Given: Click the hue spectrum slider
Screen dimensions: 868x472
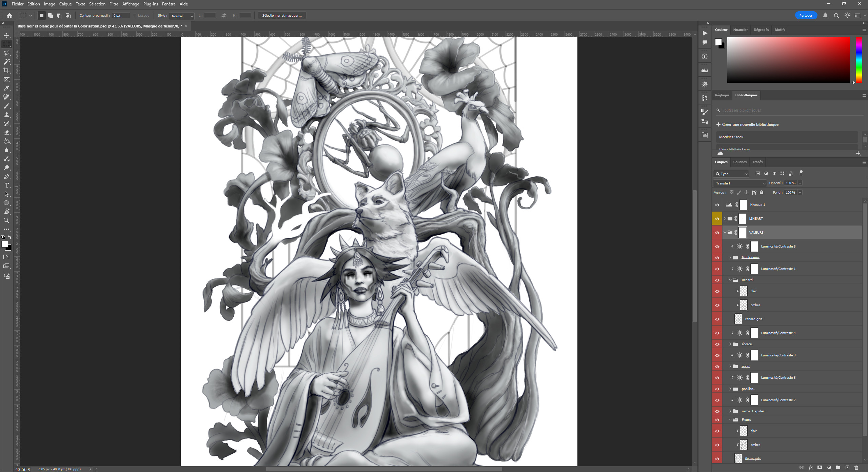Looking at the screenshot, I should (859, 60).
